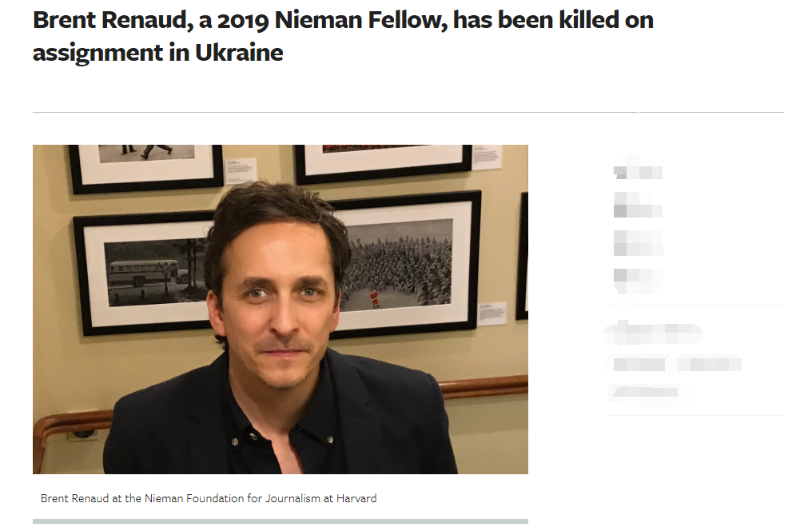Open the left blurred link in sidebar's two-item row

639,365
